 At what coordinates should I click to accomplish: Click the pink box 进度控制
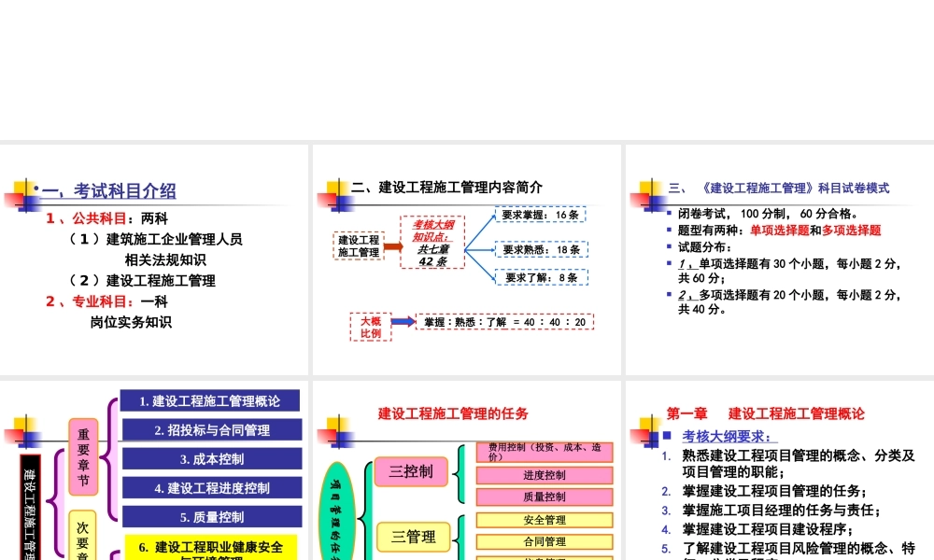pyautogui.click(x=545, y=475)
